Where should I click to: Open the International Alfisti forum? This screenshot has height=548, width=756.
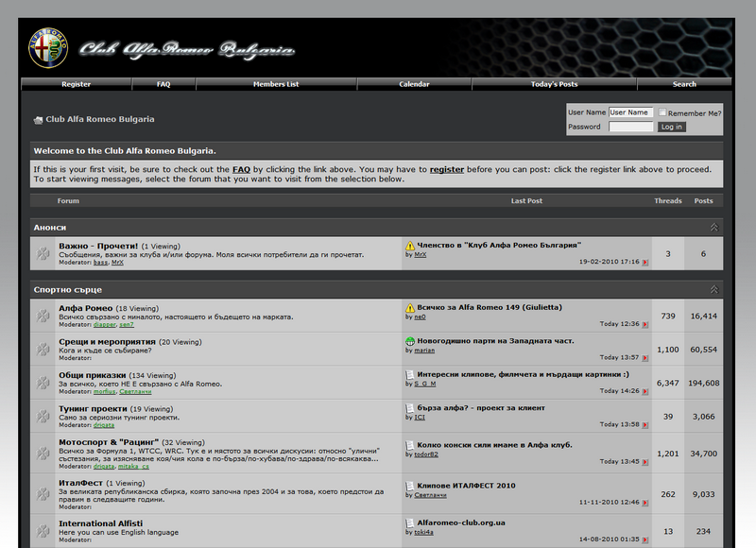point(101,523)
